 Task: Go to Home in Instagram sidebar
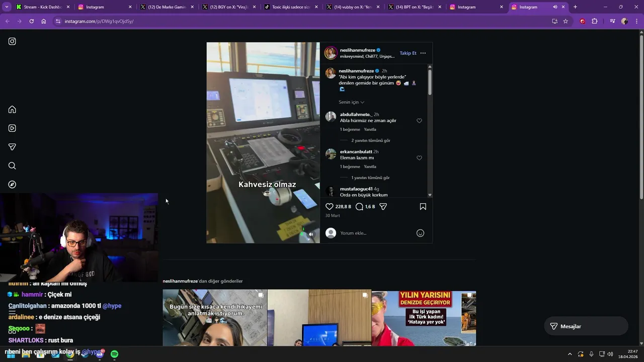click(12, 110)
